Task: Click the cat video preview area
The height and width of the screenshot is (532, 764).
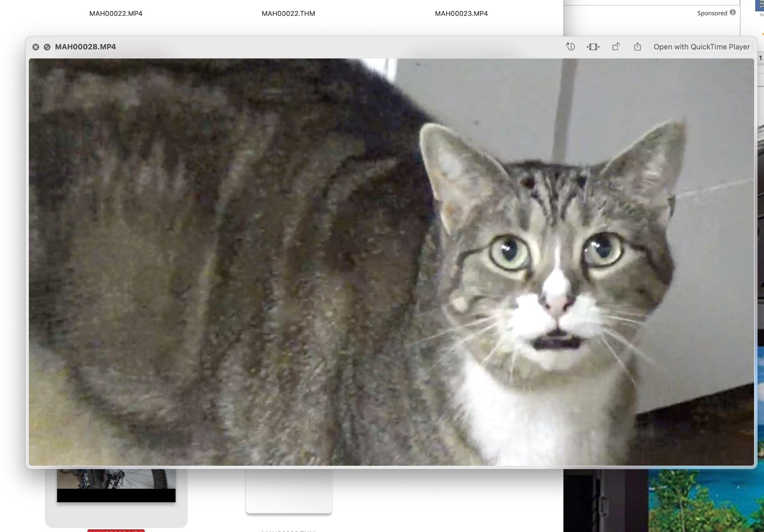Action: pyautogui.click(x=391, y=262)
